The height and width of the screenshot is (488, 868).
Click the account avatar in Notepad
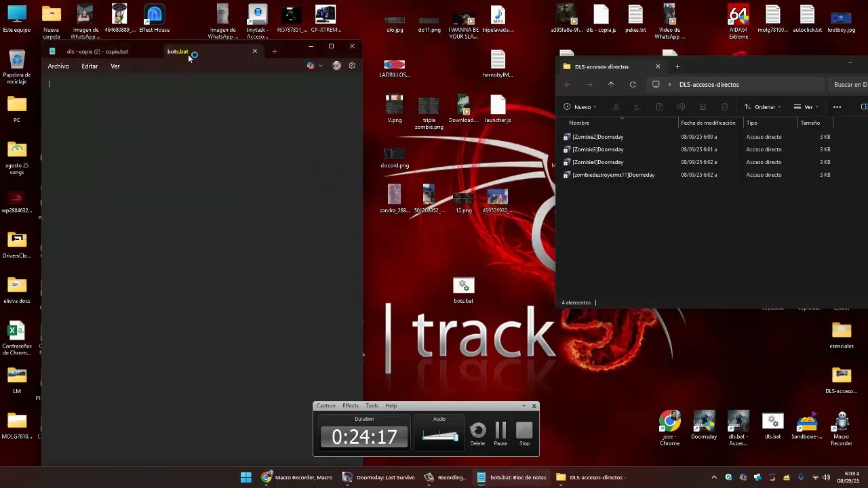click(336, 66)
